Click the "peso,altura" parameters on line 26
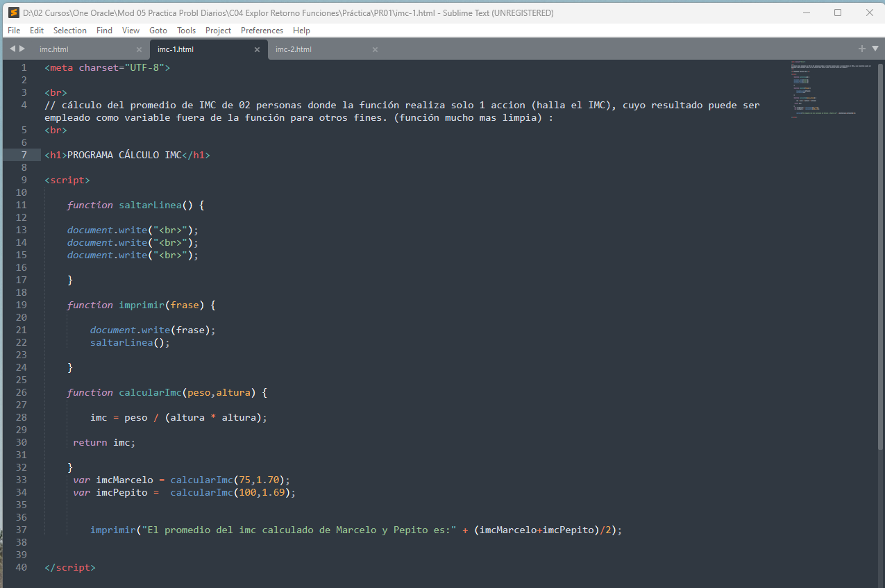Viewport: 885px width, 588px height. (x=219, y=392)
